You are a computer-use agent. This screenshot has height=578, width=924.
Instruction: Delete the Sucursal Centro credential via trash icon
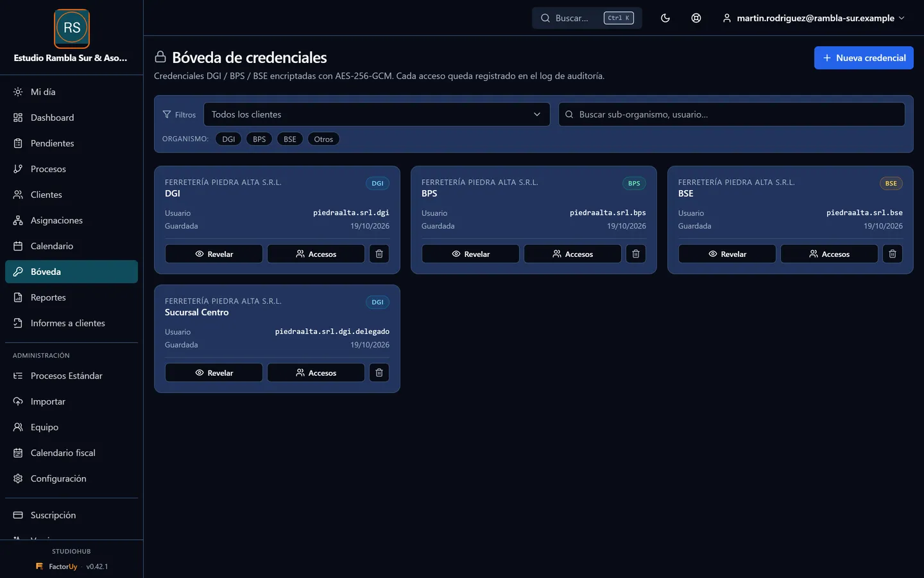pyautogui.click(x=379, y=372)
